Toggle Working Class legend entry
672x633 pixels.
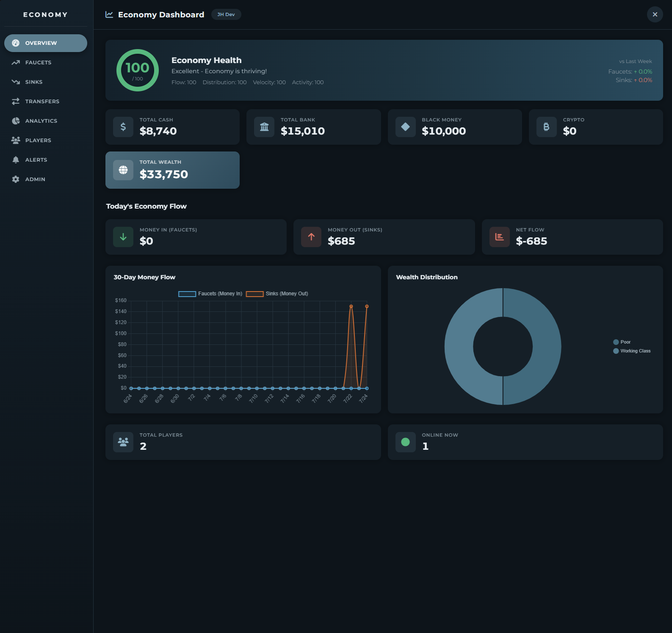(x=632, y=351)
